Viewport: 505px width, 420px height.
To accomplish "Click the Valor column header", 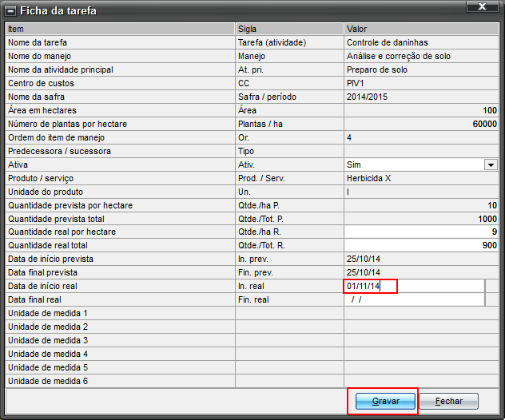I will tap(420, 29).
